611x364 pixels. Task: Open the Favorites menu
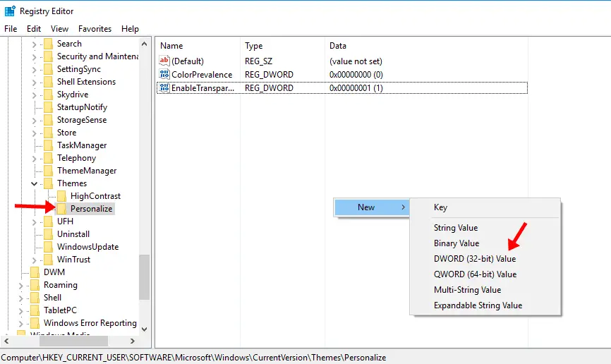pos(95,29)
